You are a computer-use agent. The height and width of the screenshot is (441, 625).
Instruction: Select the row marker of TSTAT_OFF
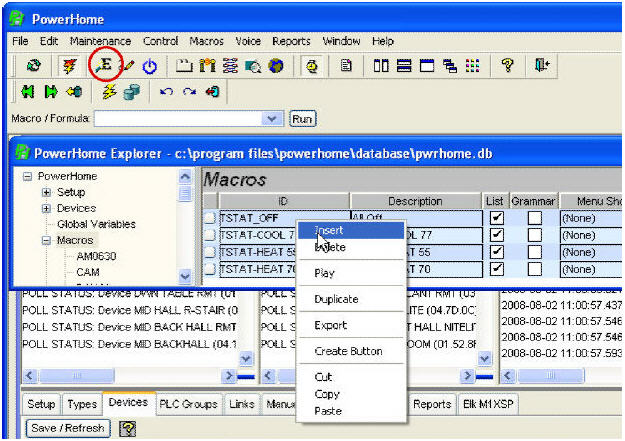pyautogui.click(x=210, y=218)
